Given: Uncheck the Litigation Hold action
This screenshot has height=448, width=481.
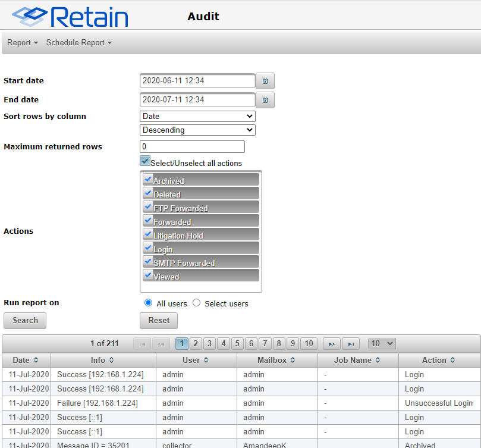Looking at the screenshot, I should pyautogui.click(x=148, y=233).
